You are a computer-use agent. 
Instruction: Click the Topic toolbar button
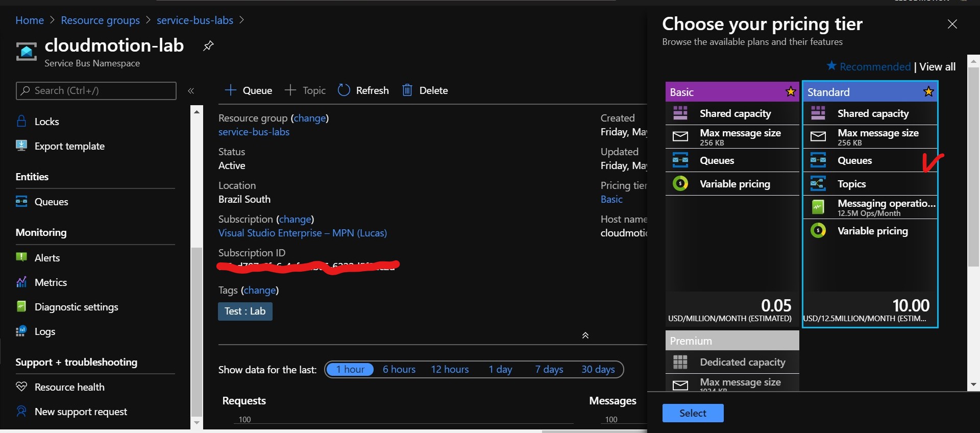[x=305, y=90]
